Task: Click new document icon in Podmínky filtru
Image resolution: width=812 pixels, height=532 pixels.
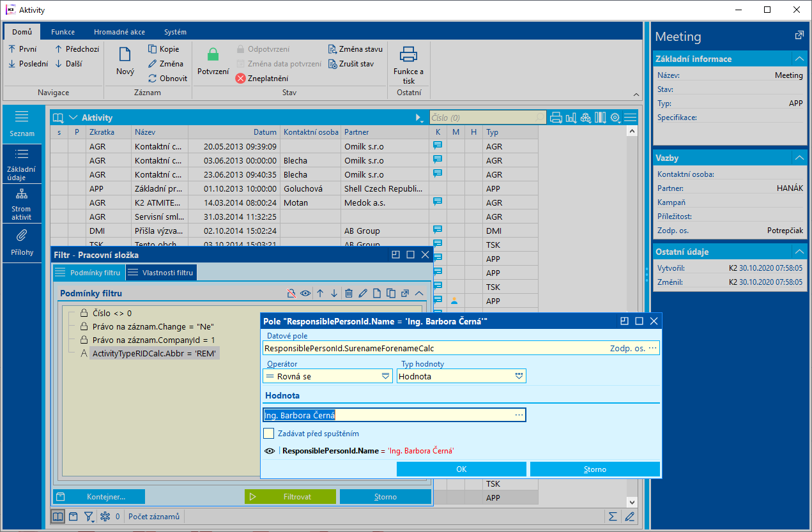Action: click(x=377, y=293)
